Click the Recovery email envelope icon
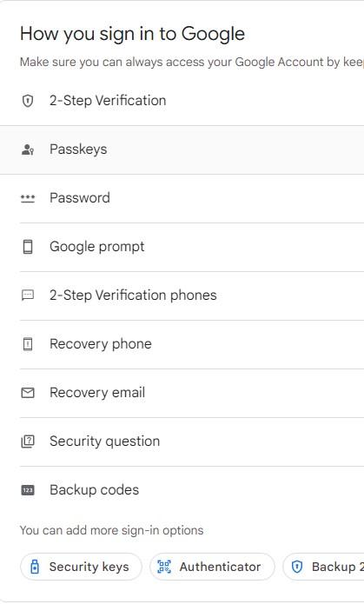This screenshot has width=364, height=604. [x=28, y=393]
